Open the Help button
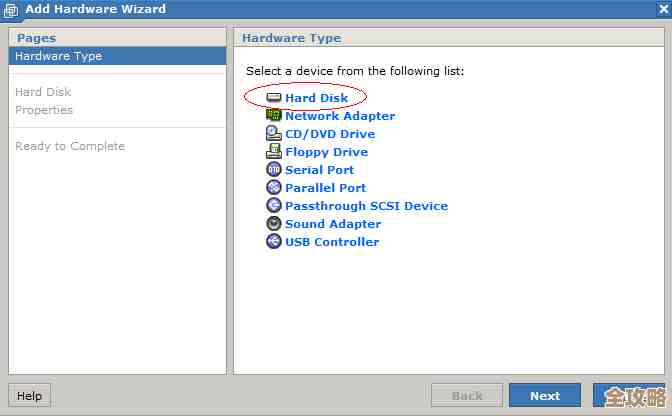The height and width of the screenshot is (416, 672). click(x=30, y=396)
